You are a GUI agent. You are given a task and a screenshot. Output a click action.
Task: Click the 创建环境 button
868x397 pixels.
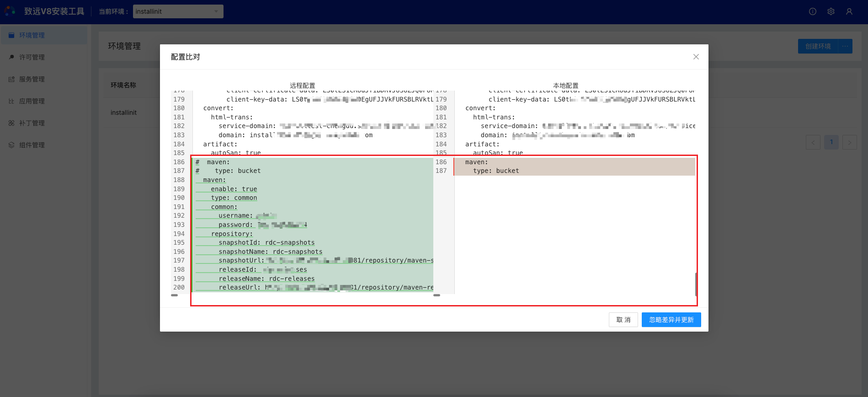pyautogui.click(x=818, y=46)
